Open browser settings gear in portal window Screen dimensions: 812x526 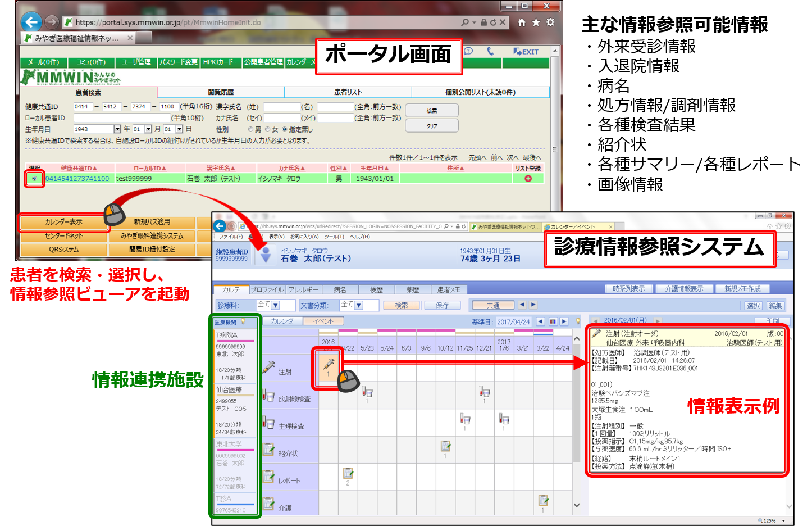tap(550, 22)
